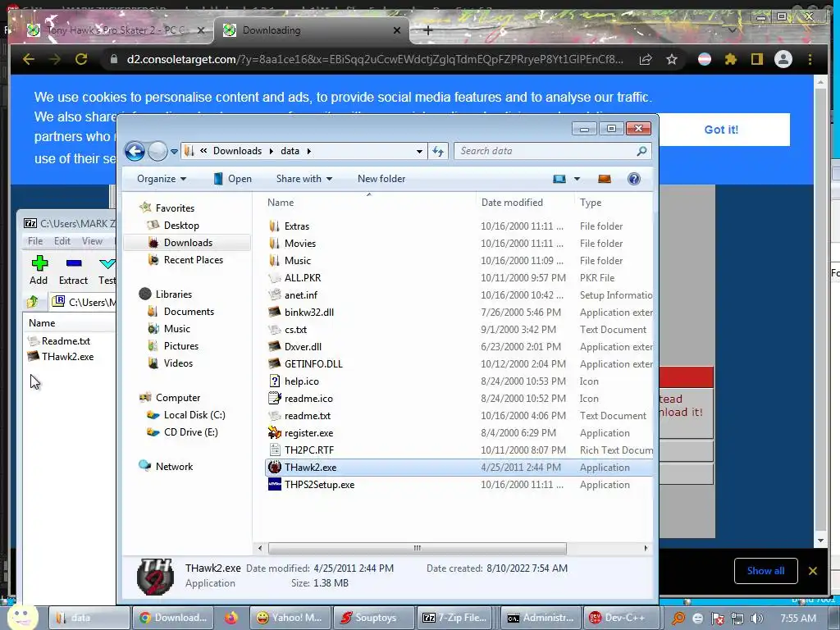Select the Dxver.dll file

click(303, 347)
